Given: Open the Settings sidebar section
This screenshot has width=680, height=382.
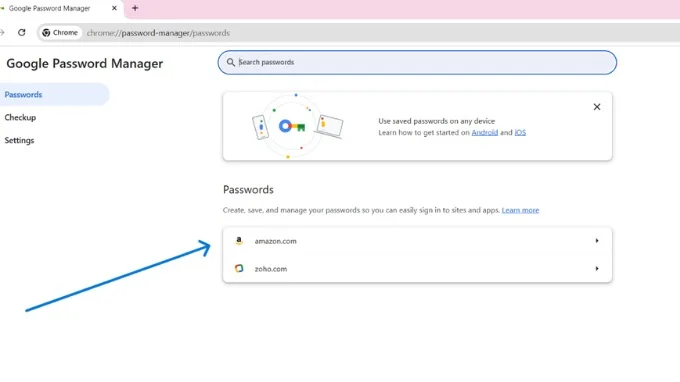Looking at the screenshot, I should click(19, 140).
